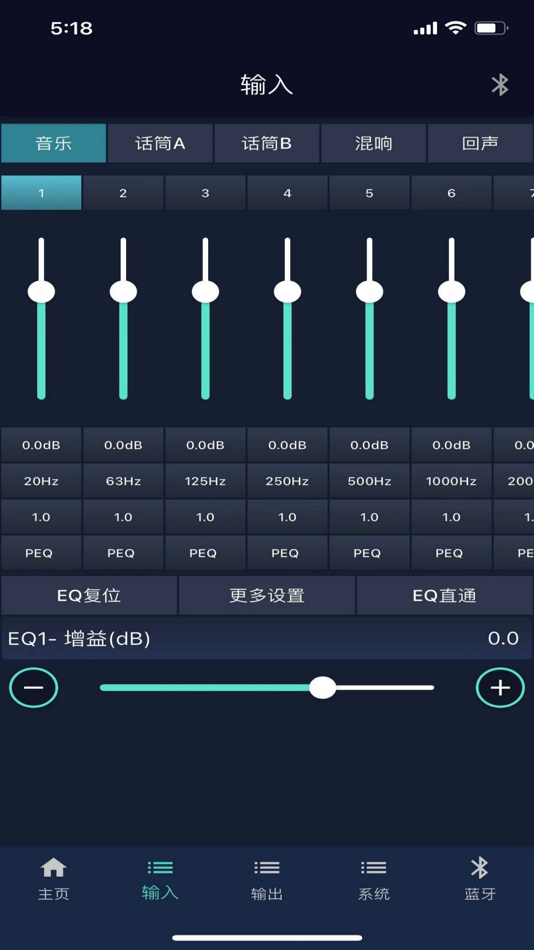Select the 话筒B input tab
This screenshot has width=534, height=950.
pos(267,144)
